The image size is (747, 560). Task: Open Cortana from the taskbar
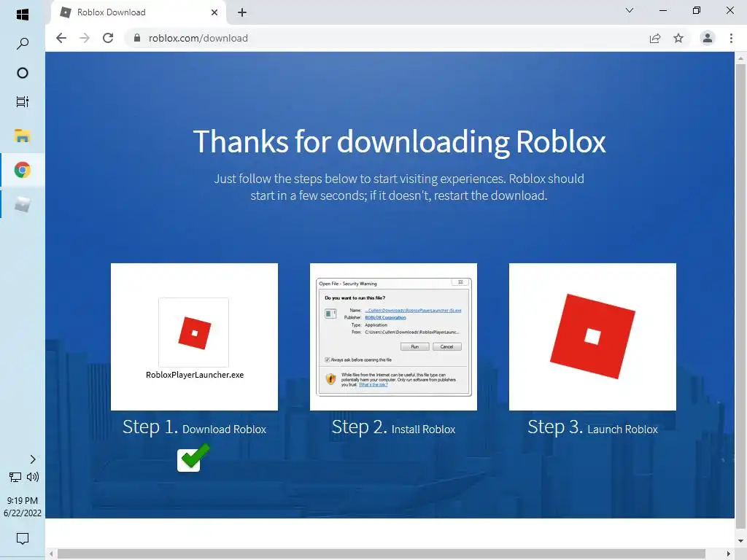click(23, 73)
